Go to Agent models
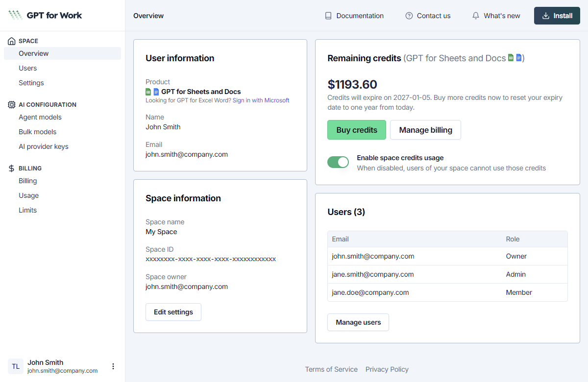 coord(62,117)
